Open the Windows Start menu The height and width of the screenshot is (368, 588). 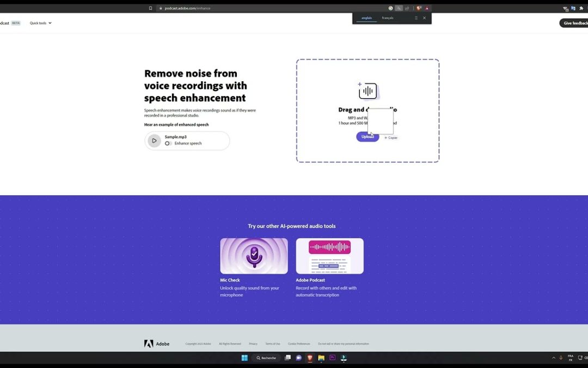[x=244, y=358]
